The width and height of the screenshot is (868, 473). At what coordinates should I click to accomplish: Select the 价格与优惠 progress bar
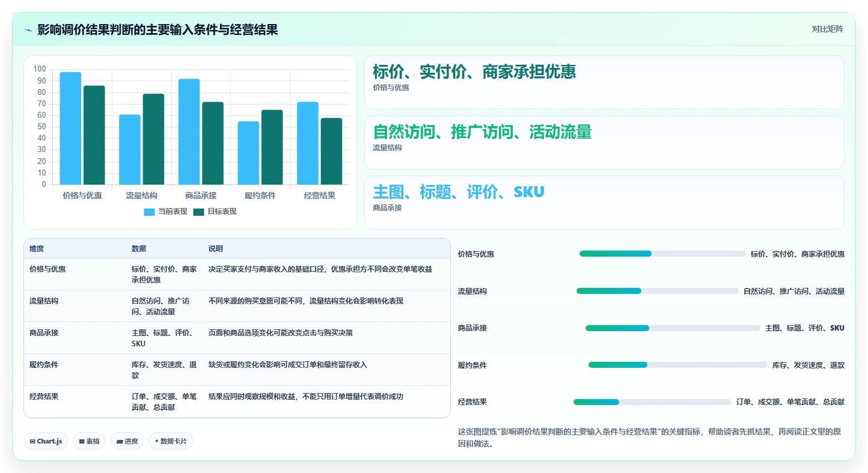[662, 254]
